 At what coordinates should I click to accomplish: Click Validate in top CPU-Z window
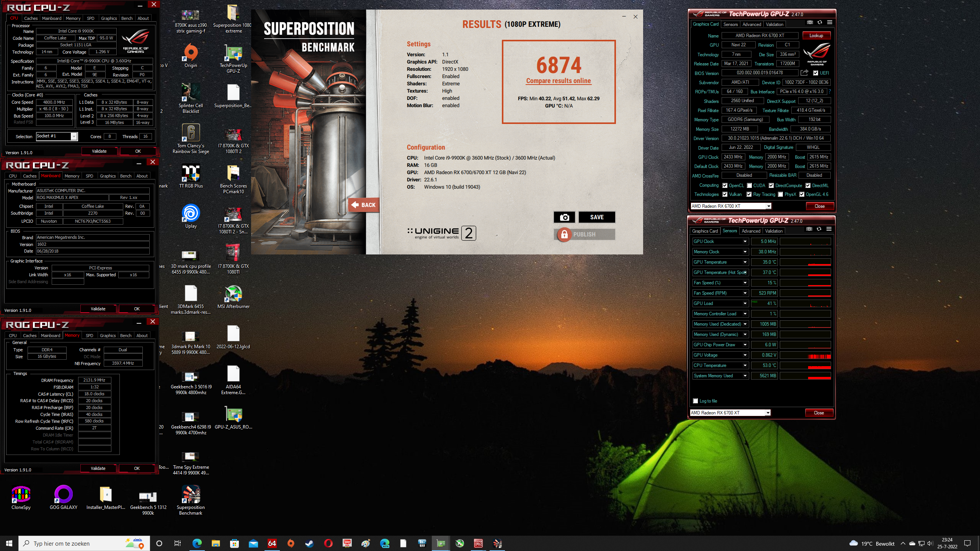pos(99,151)
